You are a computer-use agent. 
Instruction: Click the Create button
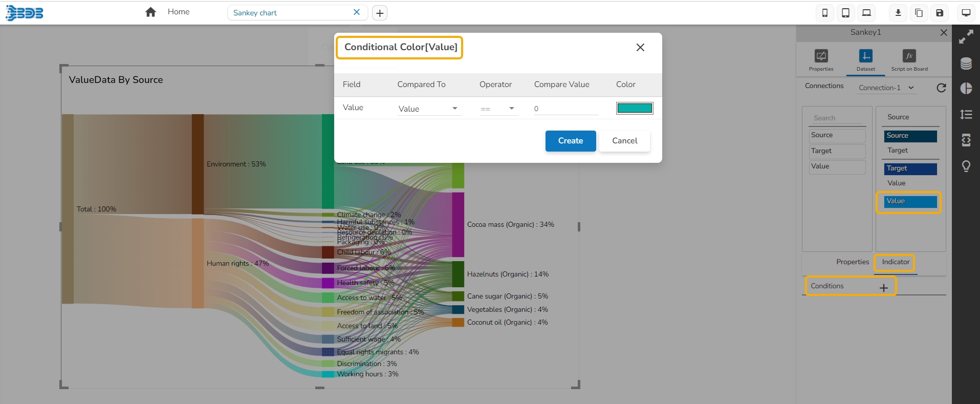pyautogui.click(x=570, y=141)
